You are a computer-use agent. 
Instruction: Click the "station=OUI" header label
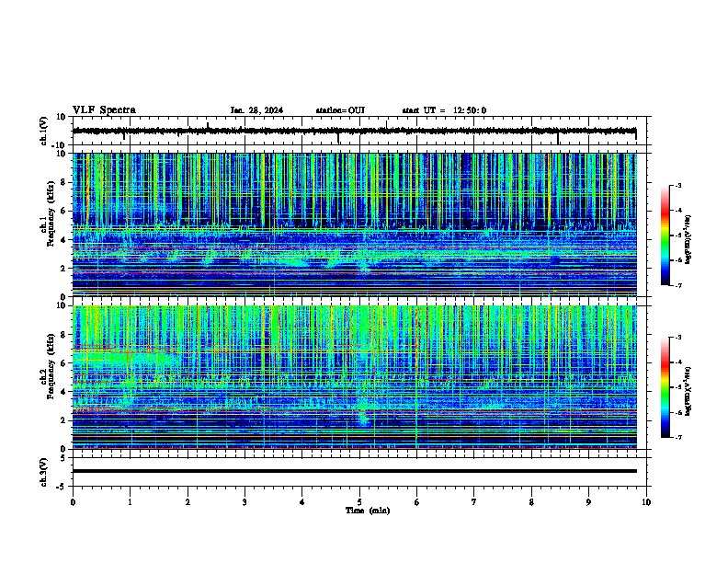pos(340,110)
